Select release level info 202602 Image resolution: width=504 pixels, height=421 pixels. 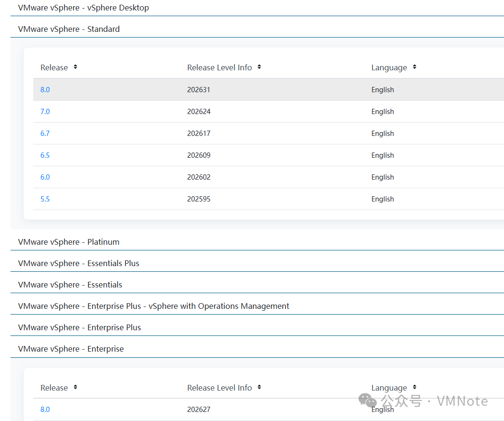tap(199, 177)
